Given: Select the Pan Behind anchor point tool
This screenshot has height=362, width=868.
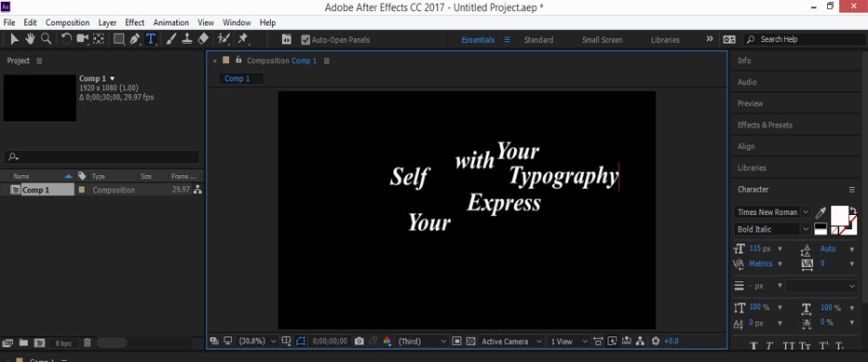Looking at the screenshot, I should pyautogui.click(x=99, y=39).
